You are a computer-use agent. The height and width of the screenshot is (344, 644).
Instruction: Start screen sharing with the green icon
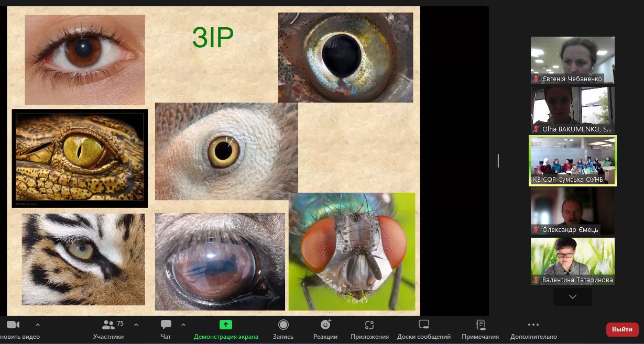pos(226,325)
